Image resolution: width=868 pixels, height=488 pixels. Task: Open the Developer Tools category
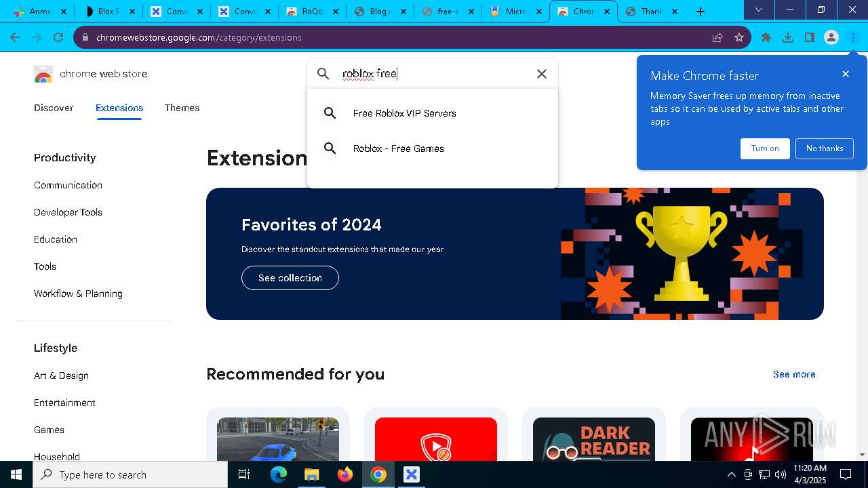(68, 212)
